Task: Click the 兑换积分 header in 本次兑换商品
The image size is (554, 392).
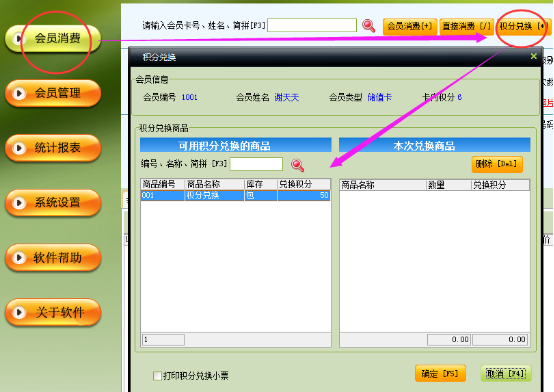Action: point(500,185)
